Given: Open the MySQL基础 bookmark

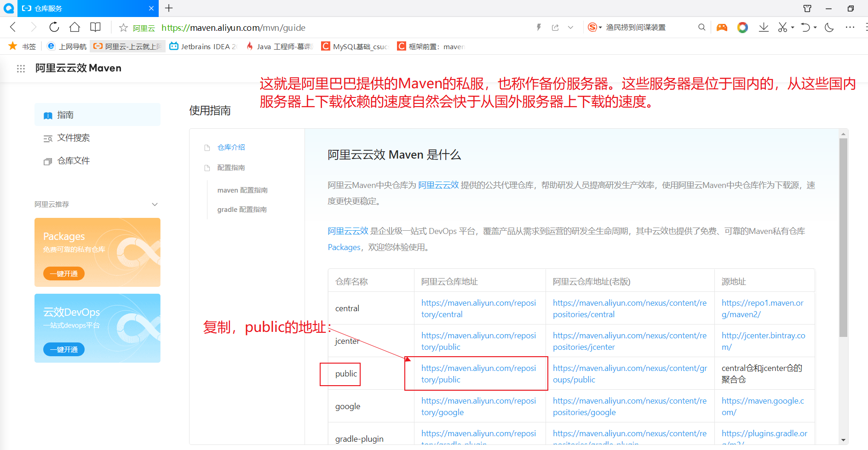Looking at the screenshot, I should coord(355,46).
